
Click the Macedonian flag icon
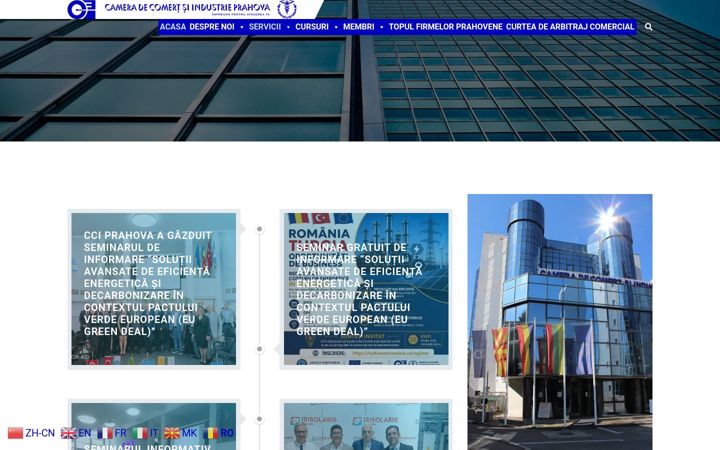coord(172,433)
